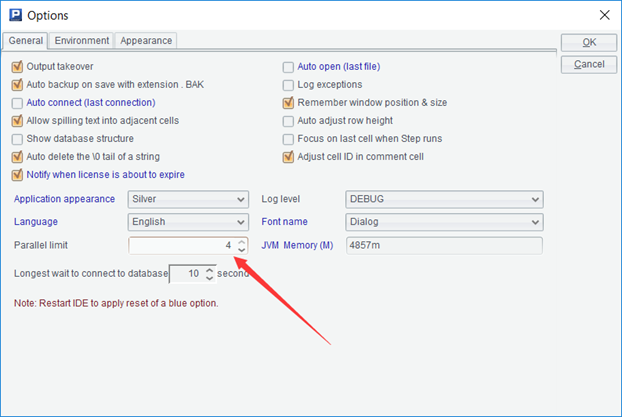Decrease the longest database wait seconds
Screen dimensions: 622x417
coord(209,278)
